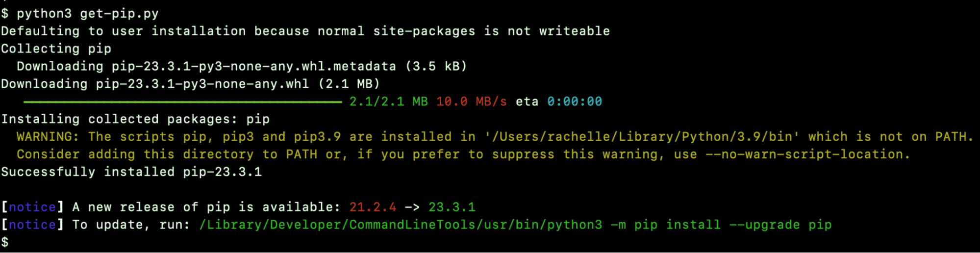Click the Defaulting to user installation message
The height and width of the screenshot is (253, 980).
[x=305, y=31]
